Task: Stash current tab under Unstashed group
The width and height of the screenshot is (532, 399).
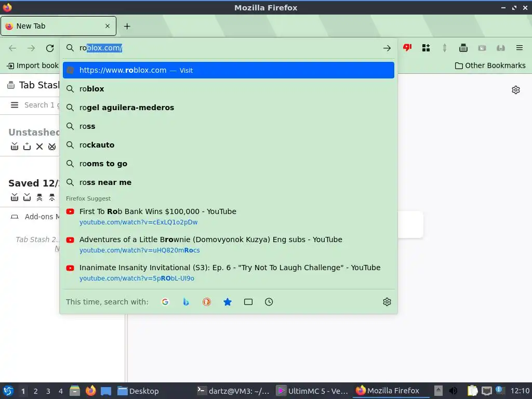Action: coord(27,146)
